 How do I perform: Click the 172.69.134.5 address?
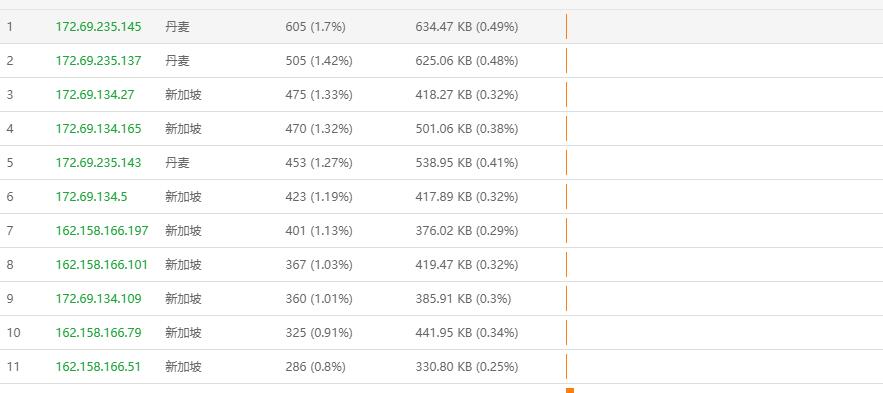[x=91, y=196]
